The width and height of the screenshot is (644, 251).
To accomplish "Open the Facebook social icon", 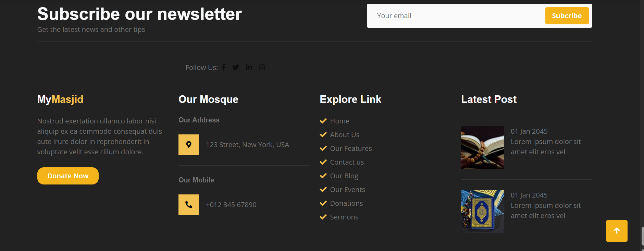I will 223,68.
